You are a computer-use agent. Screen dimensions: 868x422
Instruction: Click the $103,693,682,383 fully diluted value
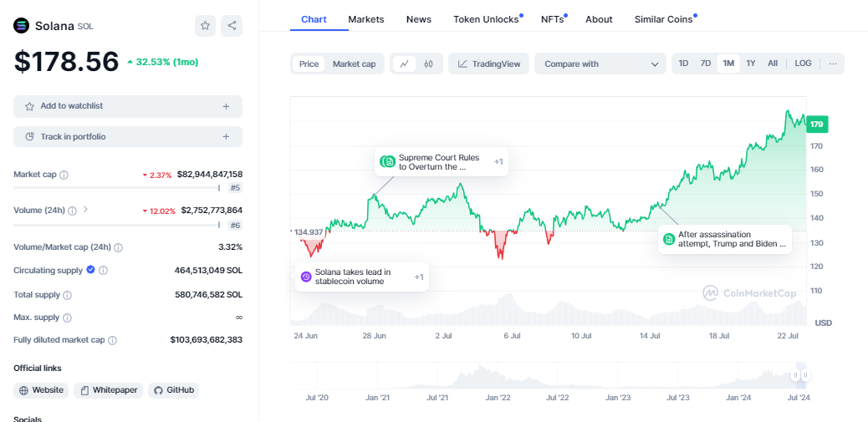207,339
